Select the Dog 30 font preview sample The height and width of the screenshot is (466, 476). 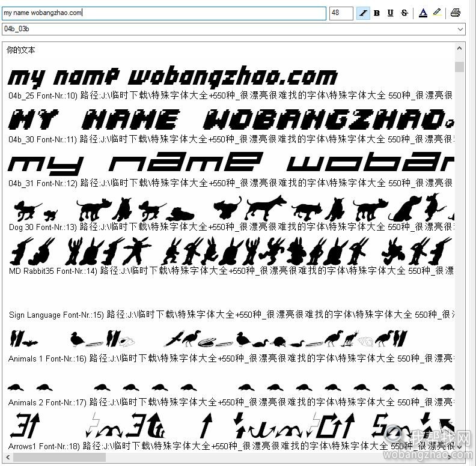point(234,208)
